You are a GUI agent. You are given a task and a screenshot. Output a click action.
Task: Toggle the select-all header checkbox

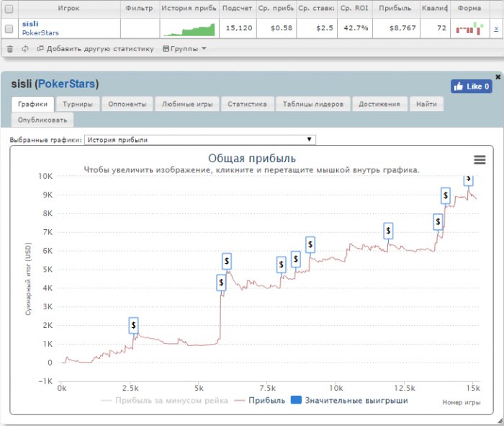[x=9, y=9]
